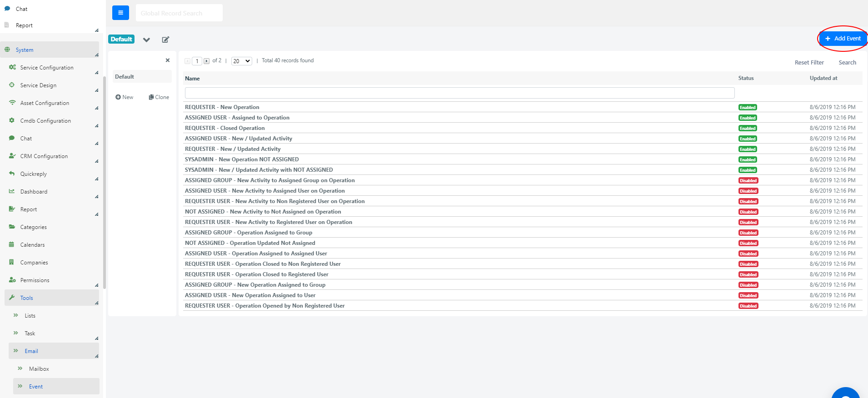Click the top Report document icon

7,25
